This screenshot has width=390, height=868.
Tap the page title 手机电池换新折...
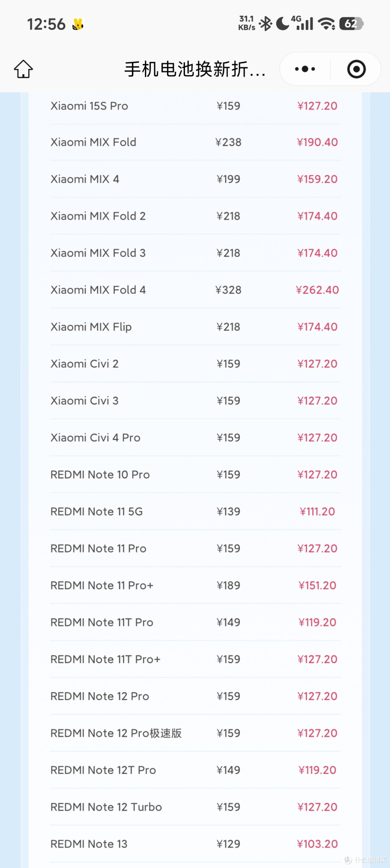point(195,69)
